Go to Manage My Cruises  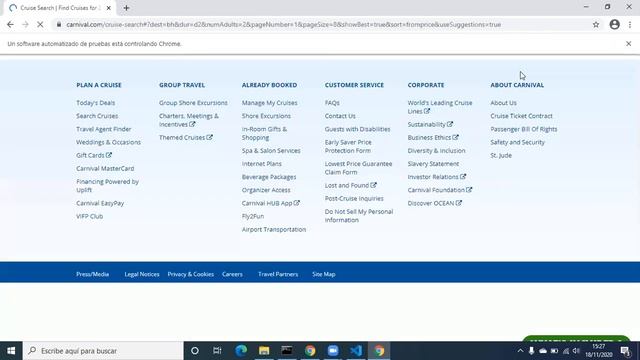point(269,103)
